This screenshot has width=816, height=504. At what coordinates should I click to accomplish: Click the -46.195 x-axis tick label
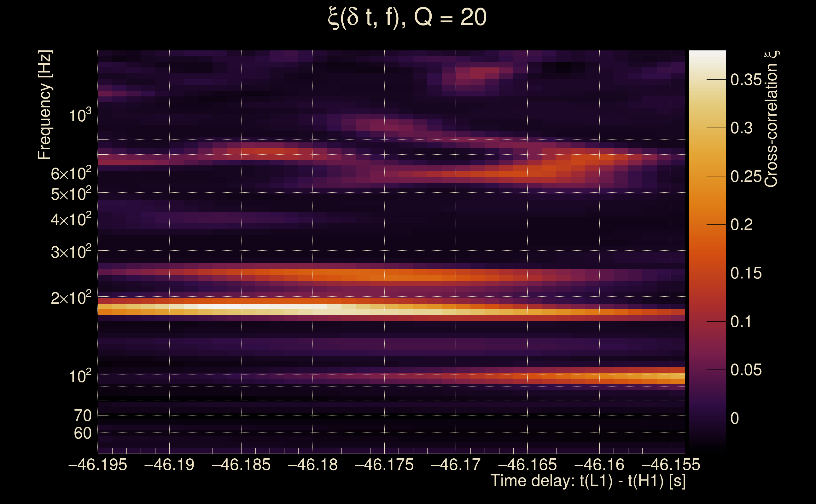coord(98,465)
